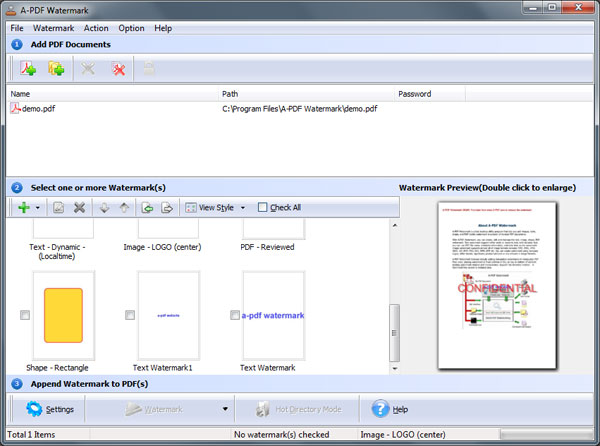
Task: Select the Text Watermark1 thumbnail
Action: 169,315
